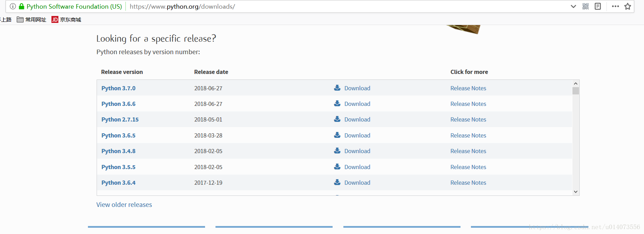Open the View older releases link
This screenshot has width=644, height=234.
124,204
